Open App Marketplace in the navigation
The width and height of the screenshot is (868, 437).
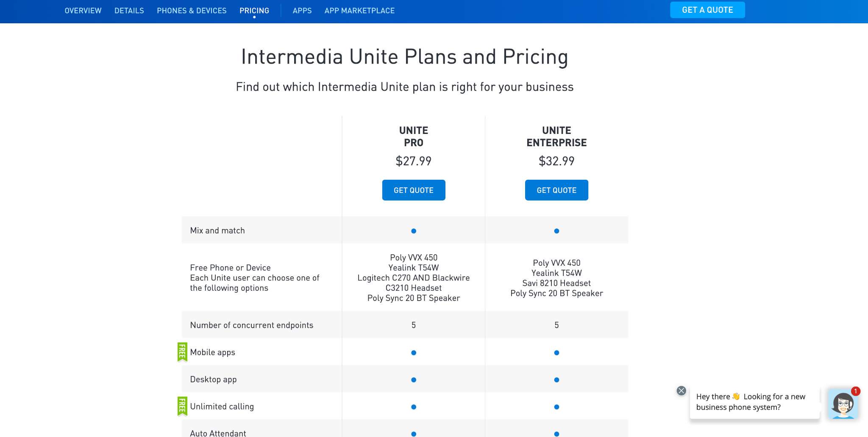(359, 11)
